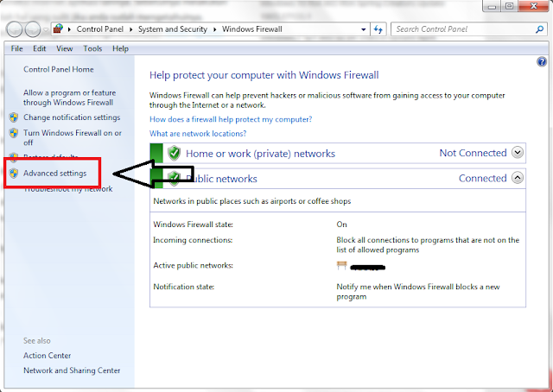Screen dimensions: 553x392
Task: Open Turn Windows Firewall on or off
Action: pyautogui.click(x=73, y=137)
